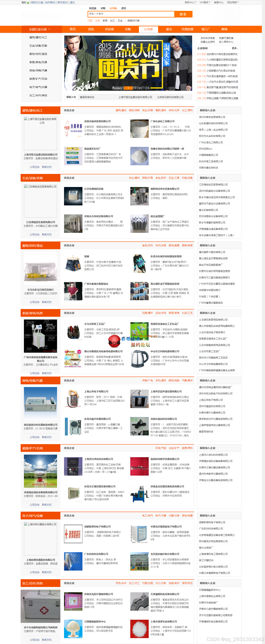Click the 2015 men's fashion promotion banner
The image size is (265, 644).
[128, 63]
